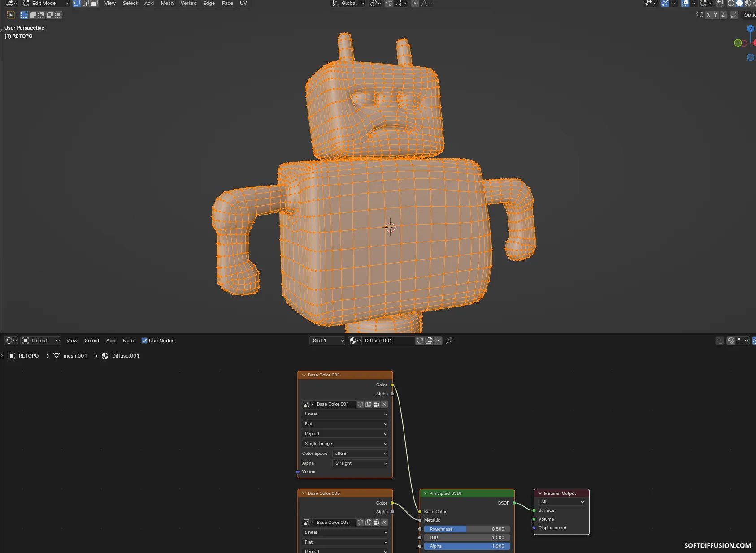Open Single Image source dropdown
Viewport: 756px width, 553px height.
(345, 444)
